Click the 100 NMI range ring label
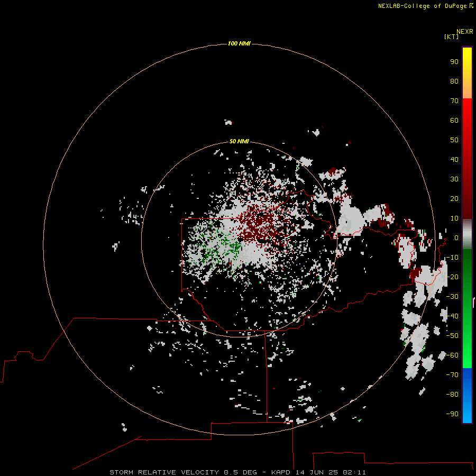476x476 pixels. coord(239,44)
